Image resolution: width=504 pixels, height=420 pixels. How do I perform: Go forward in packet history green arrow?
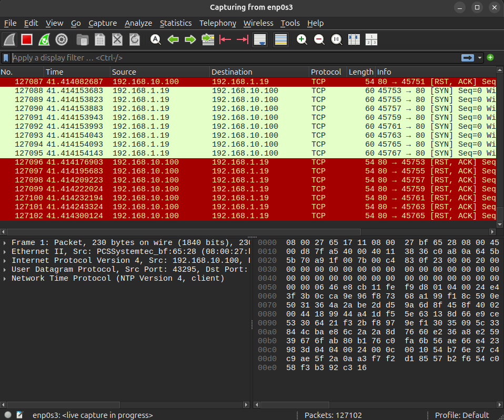pos(190,40)
